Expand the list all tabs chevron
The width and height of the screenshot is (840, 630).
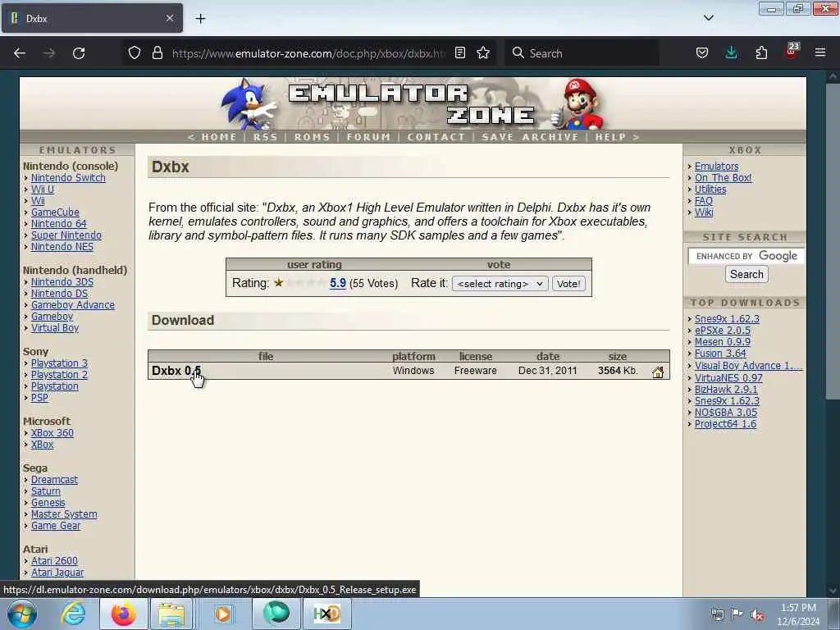[x=708, y=18]
